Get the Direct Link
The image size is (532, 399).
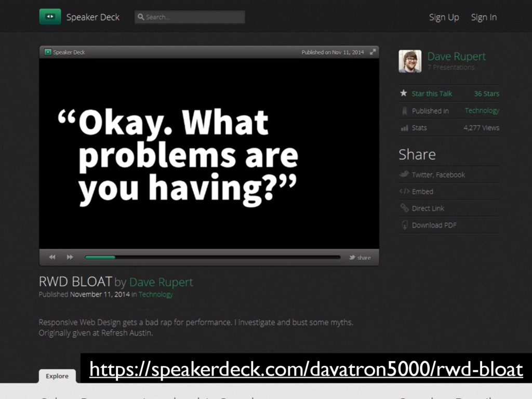[x=428, y=208]
